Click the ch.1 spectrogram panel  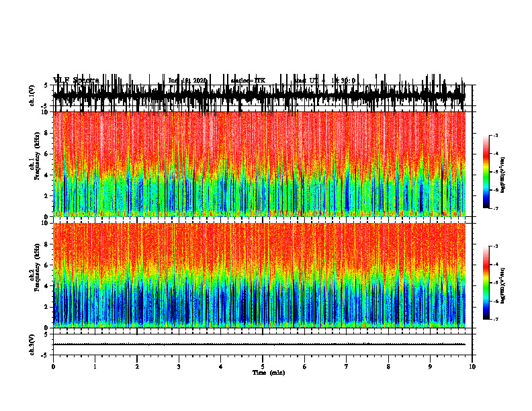259,164
